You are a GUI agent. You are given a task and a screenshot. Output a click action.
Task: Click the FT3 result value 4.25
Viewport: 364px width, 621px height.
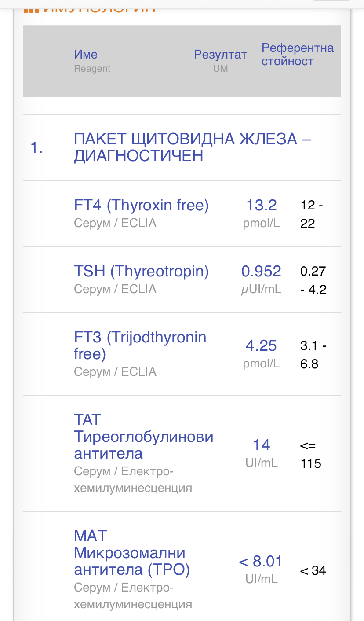point(261,345)
